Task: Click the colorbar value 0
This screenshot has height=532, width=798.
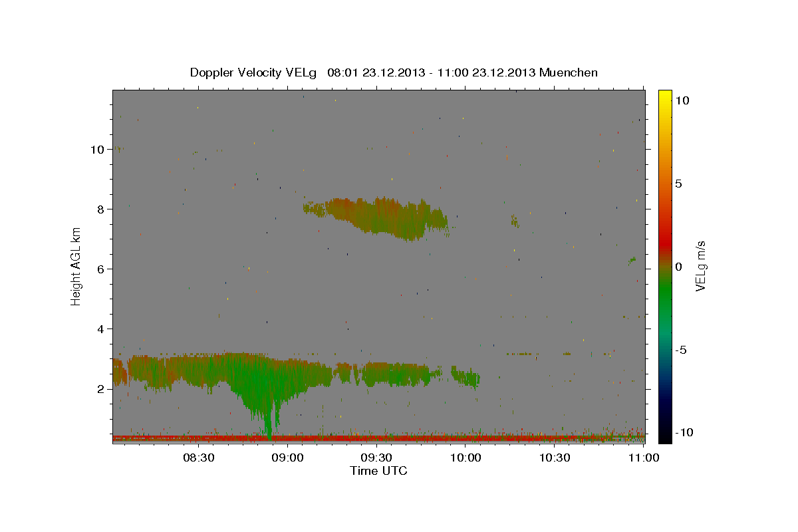Action: tap(678, 267)
